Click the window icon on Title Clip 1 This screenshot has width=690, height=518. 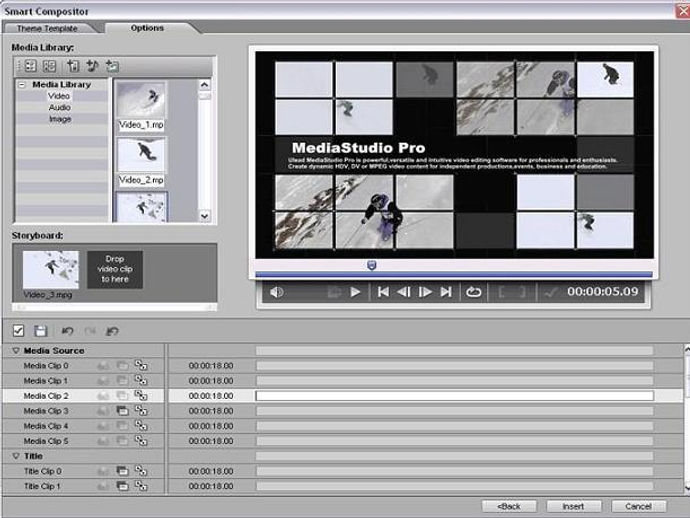tap(122, 486)
